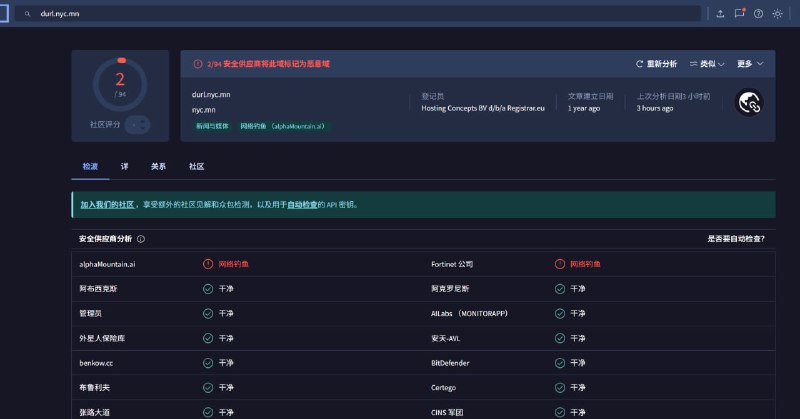Click the Hosting Concepts BV registrar text

pos(483,108)
